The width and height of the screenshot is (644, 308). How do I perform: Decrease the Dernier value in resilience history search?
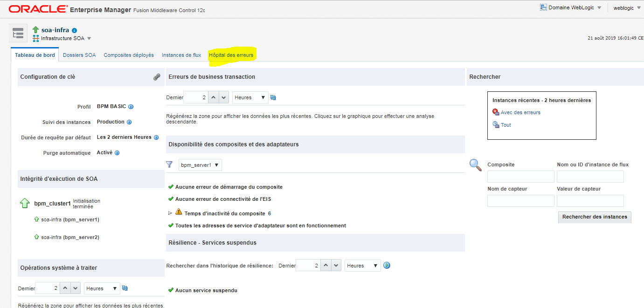click(336, 266)
